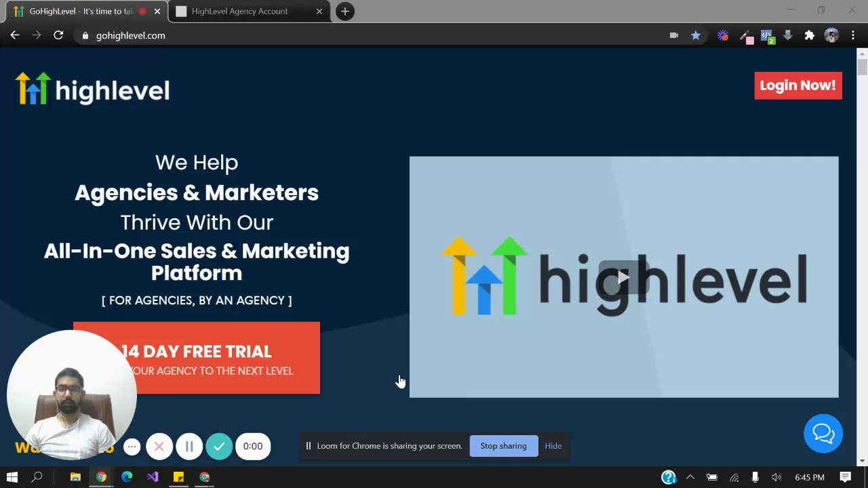
Task: Click the Login Now! button
Action: click(798, 85)
